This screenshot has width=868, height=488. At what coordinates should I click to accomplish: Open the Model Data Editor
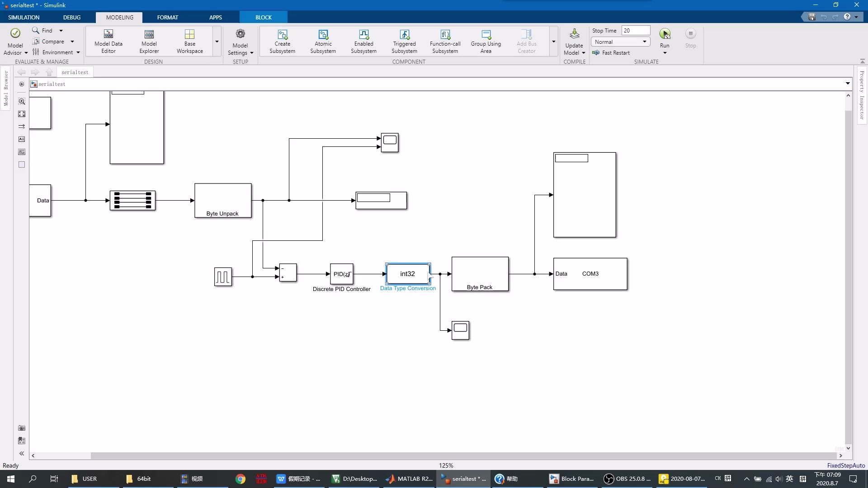point(108,41)
